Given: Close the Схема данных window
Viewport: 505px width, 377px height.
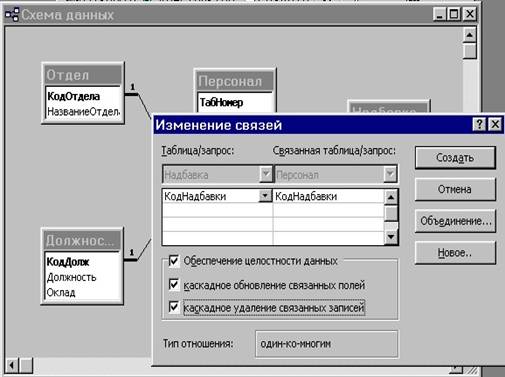Looking at the screenshot, I should click(470, 14).
